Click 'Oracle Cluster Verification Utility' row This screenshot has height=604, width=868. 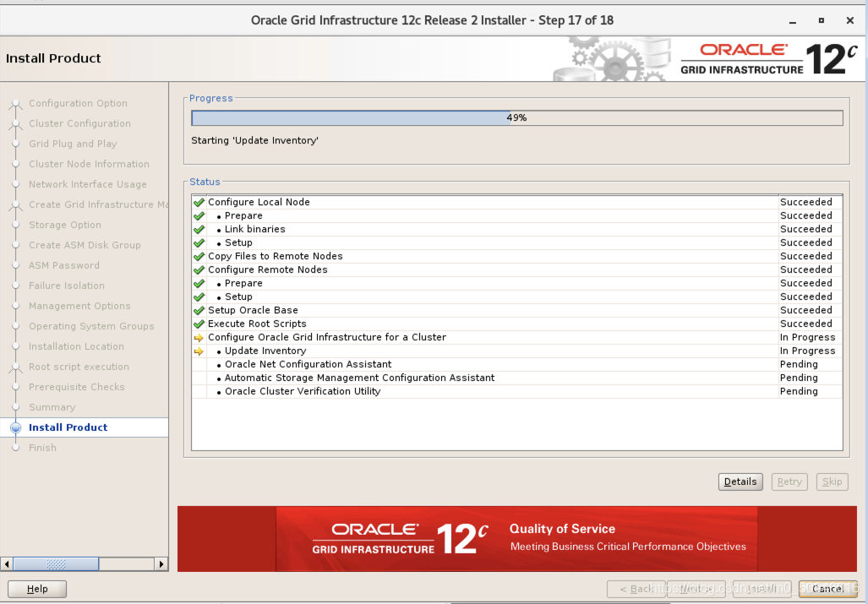[x=517, y=392]
